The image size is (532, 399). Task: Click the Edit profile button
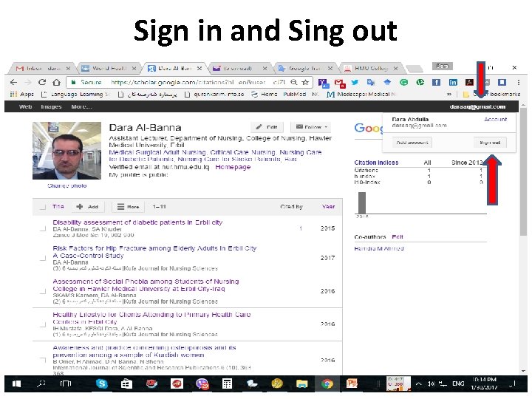click(x=267, y=127)
